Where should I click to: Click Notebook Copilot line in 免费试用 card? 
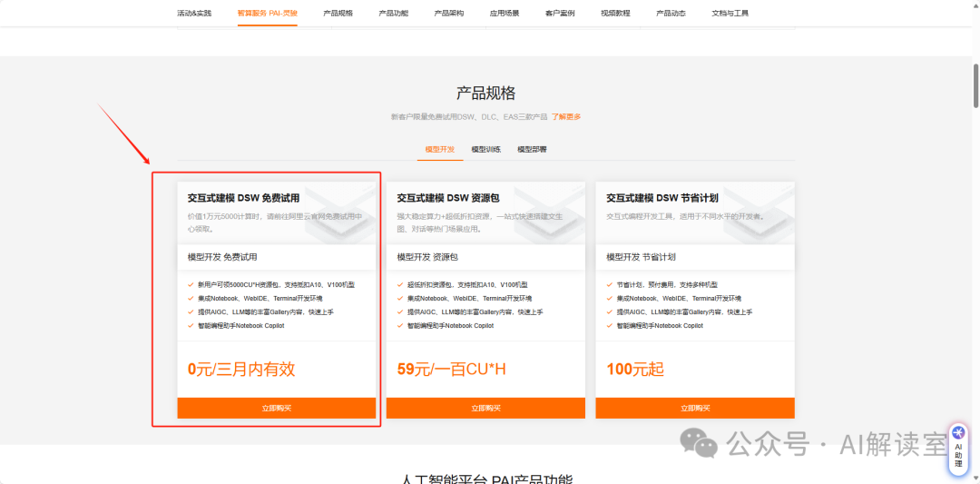click(x=241, y=326)
